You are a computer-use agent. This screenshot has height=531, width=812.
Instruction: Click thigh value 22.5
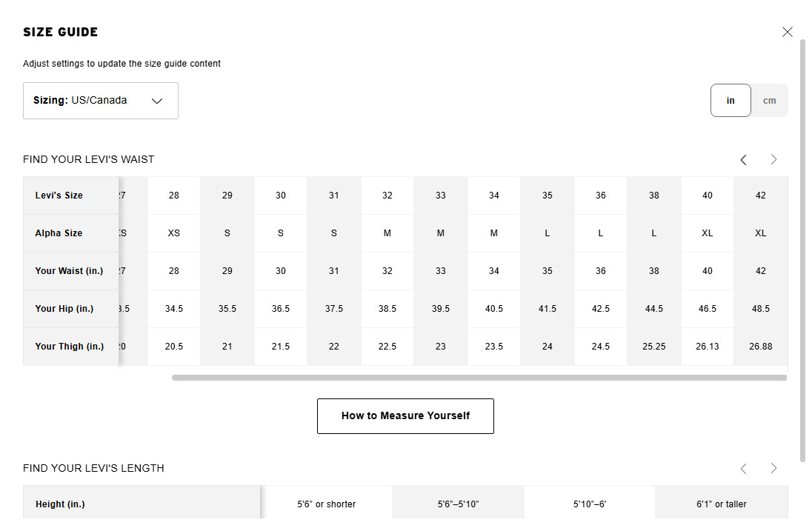(x=387, y=347)
